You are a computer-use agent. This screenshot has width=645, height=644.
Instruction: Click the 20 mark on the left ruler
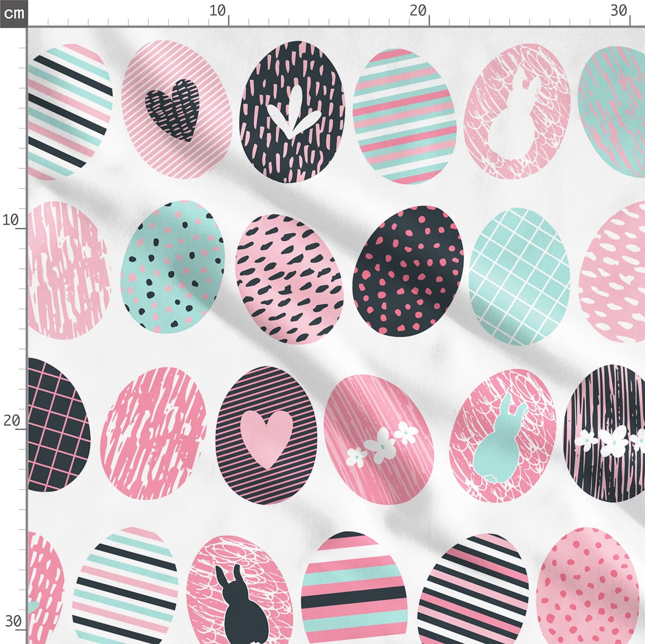12,421
